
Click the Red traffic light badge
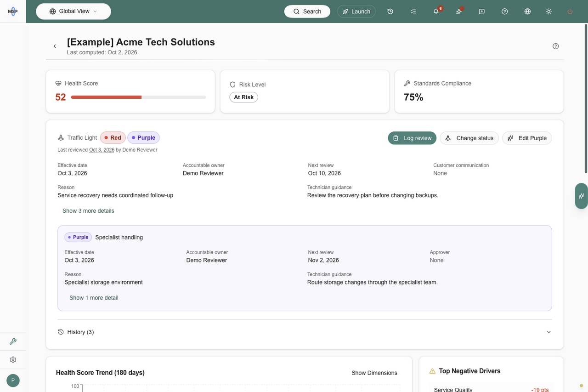coord(113,138)
